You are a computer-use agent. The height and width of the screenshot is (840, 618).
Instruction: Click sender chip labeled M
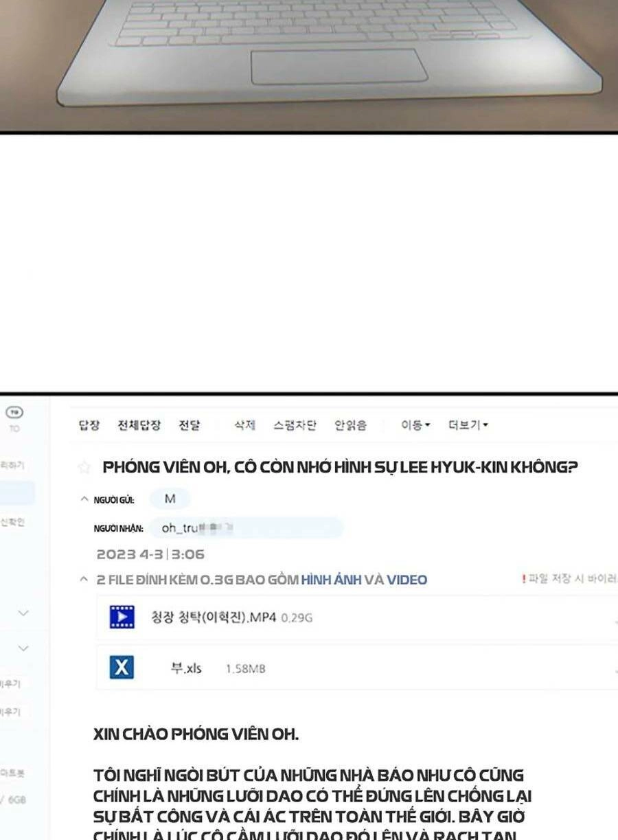tap(170, 499)
